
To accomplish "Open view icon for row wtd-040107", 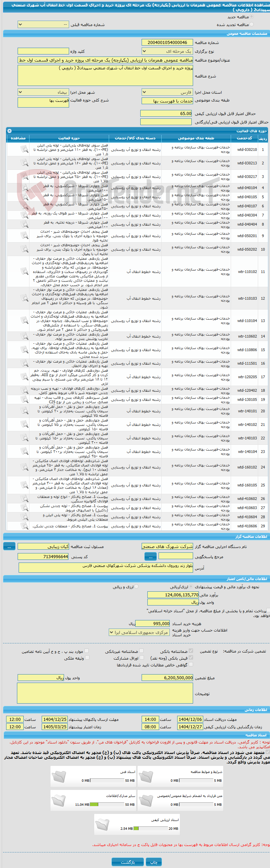I will point(24,206).
